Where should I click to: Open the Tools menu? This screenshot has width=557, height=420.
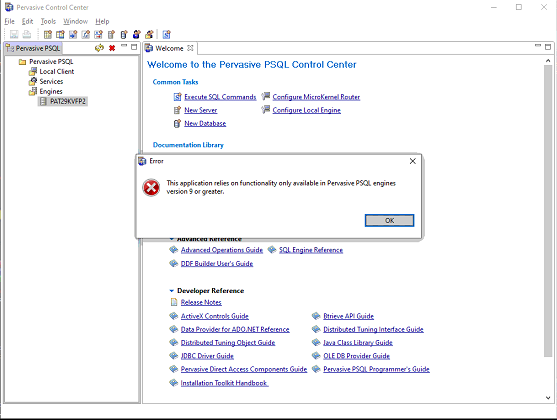pos(48,21)
